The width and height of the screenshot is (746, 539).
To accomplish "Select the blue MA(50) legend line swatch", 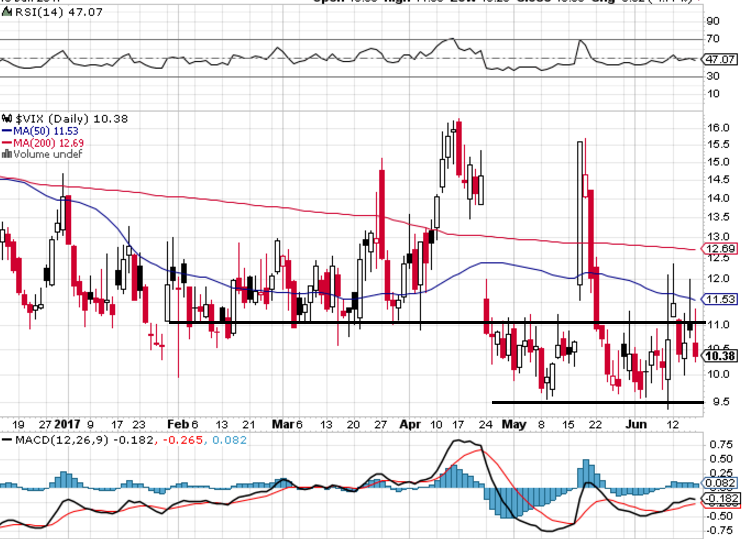I will pyautogui.click(x=7, y=131).
